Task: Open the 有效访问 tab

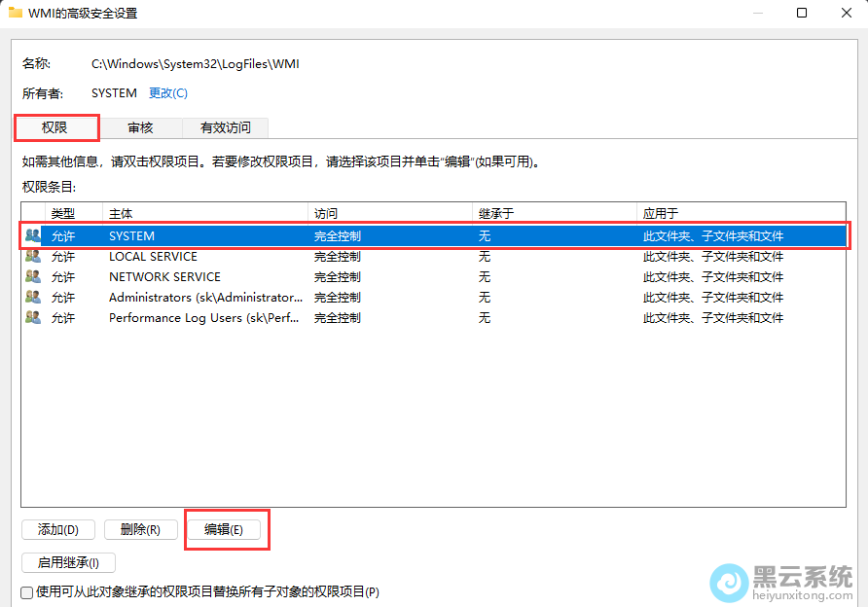Action: [x=225, y=127]
